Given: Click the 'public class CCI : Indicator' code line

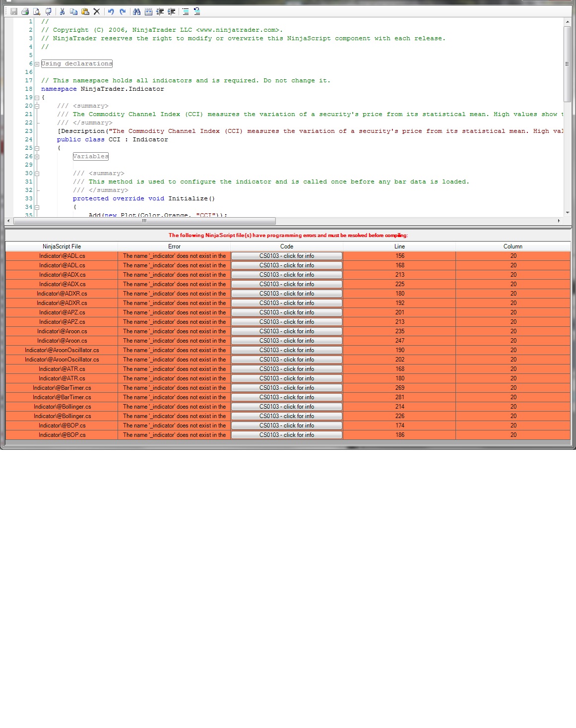Looking at the screenshot, I should (113, 140).
